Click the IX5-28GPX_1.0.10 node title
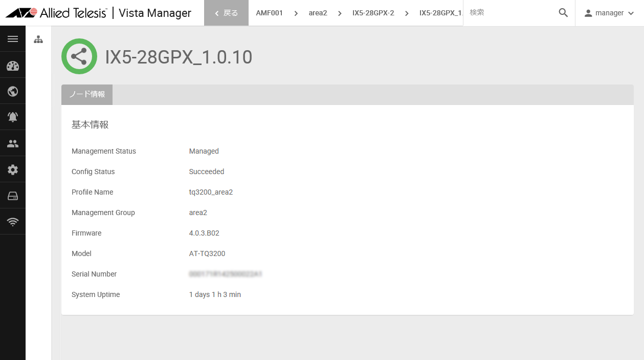Image resolution: width=644 pixels, height=360 pixels. pos(179,57)
